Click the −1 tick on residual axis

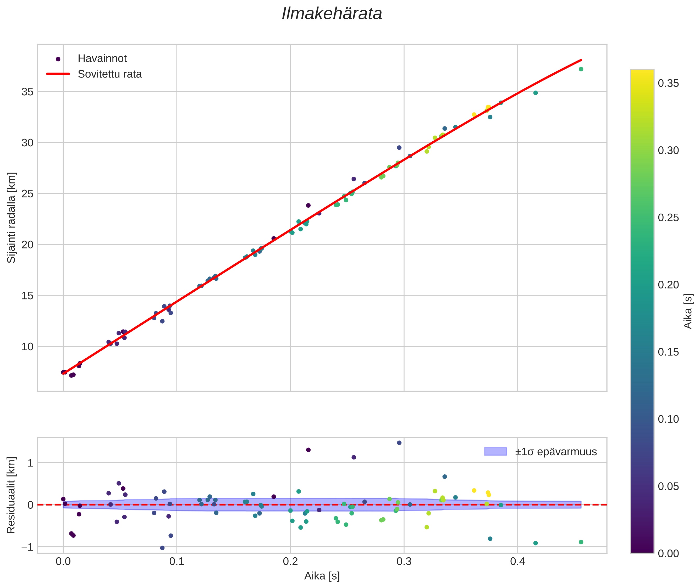click(27, 547)
